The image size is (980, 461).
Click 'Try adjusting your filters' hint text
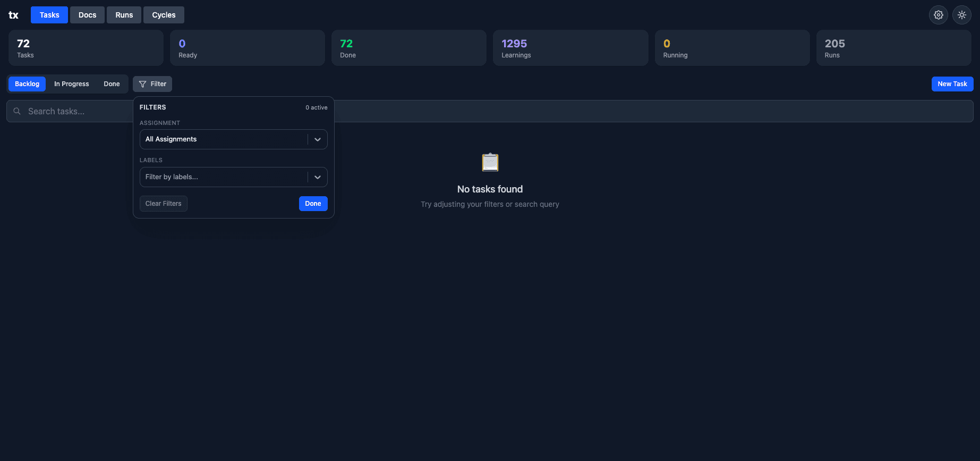point(490,204)
